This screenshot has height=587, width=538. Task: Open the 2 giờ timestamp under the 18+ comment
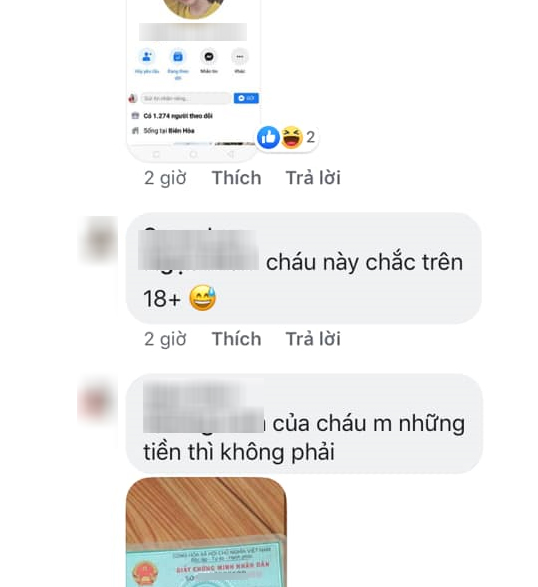[165, 339]
